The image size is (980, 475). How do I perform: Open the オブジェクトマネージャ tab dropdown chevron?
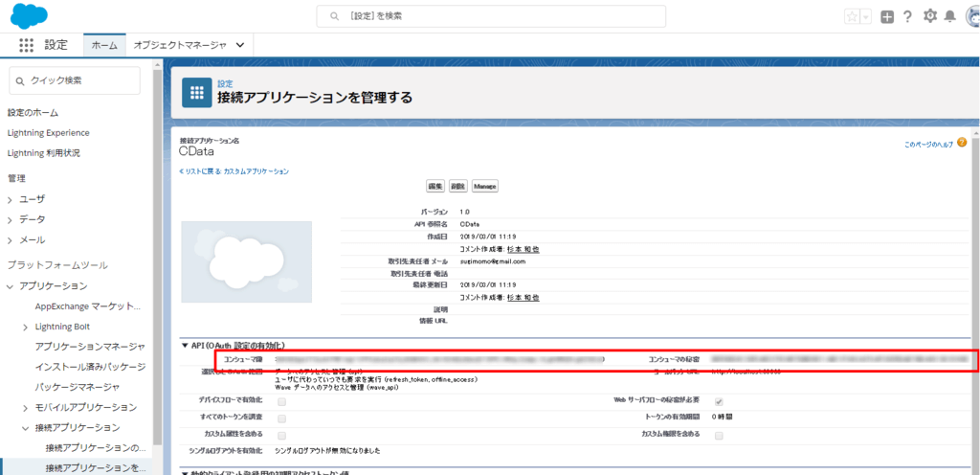(x=240, y=45)
